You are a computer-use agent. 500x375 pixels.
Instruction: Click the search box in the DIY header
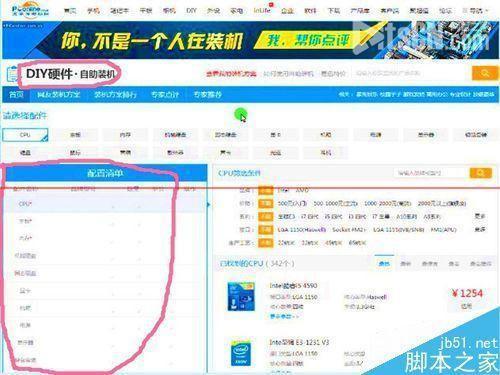408,73
